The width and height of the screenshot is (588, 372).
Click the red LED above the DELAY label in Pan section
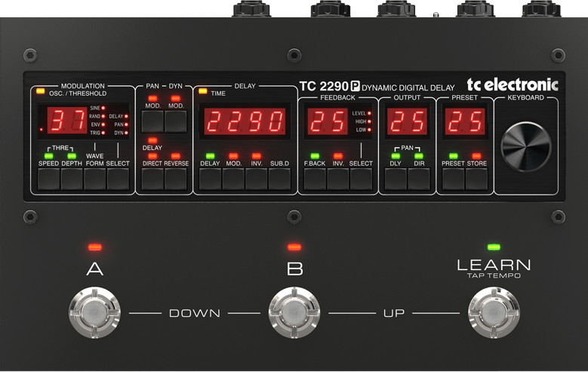point(152,140)
